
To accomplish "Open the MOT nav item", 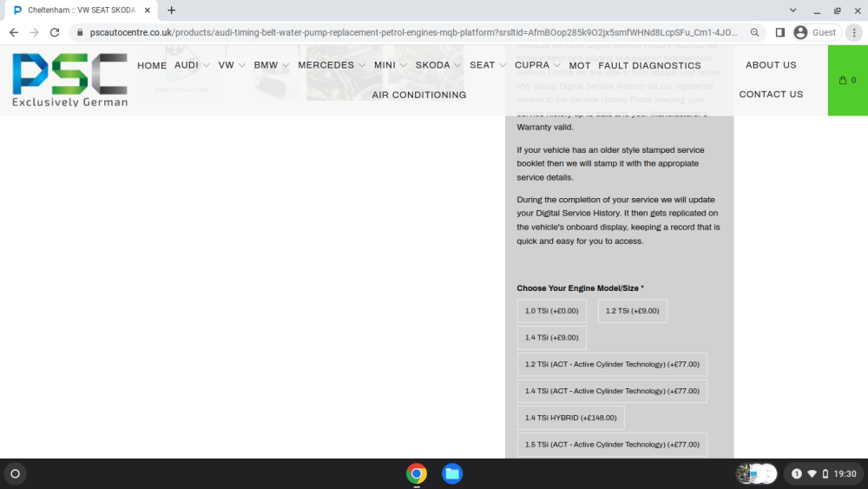I will click(x=580, y=65).
